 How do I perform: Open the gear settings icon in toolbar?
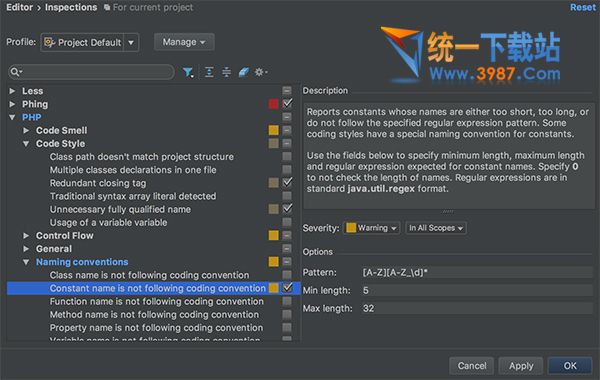261,72
